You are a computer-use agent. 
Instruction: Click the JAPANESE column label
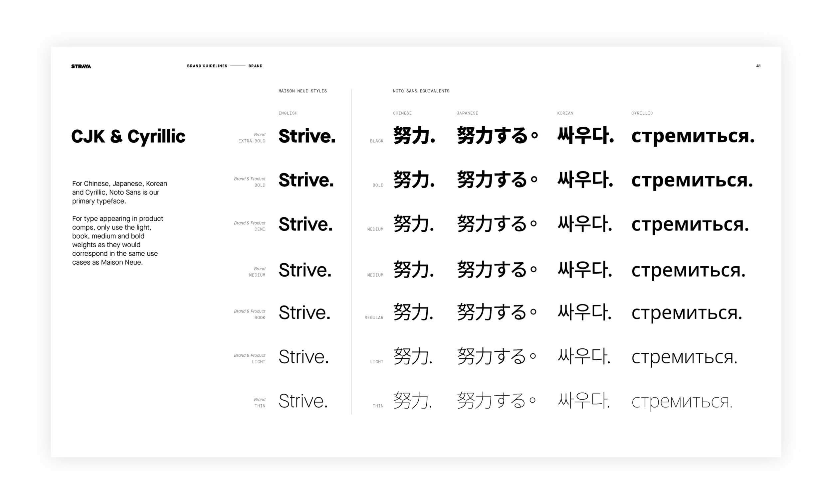click(467, 113)
